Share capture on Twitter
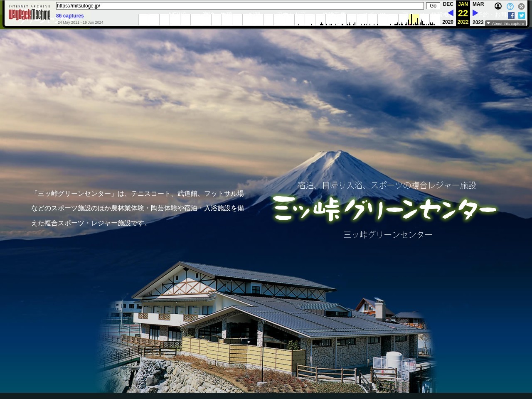 521,15
